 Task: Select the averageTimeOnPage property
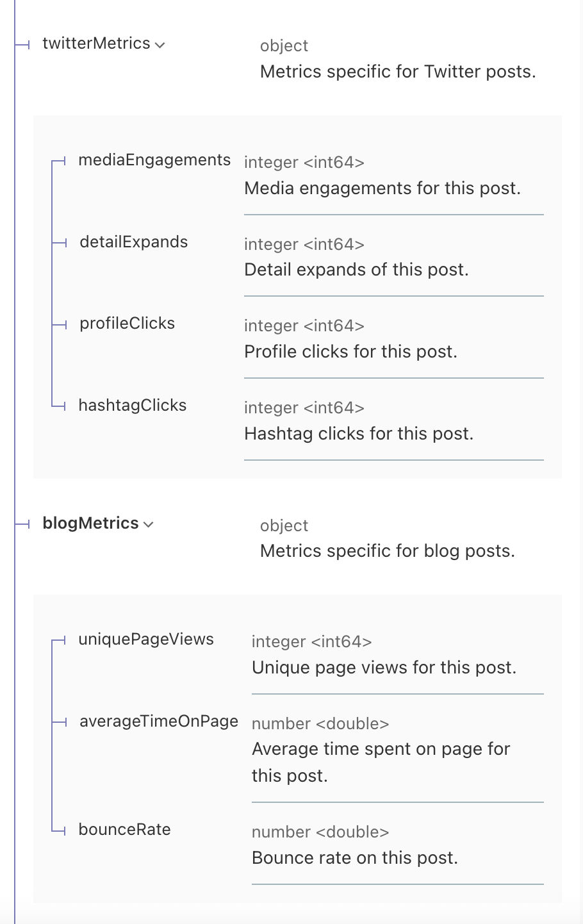coord(158,721)
